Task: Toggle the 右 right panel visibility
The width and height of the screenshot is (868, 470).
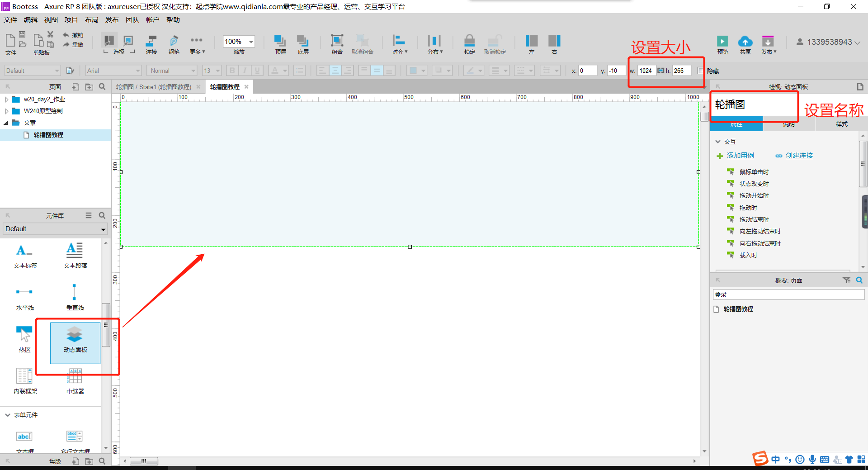Action: tap(554, 44)
